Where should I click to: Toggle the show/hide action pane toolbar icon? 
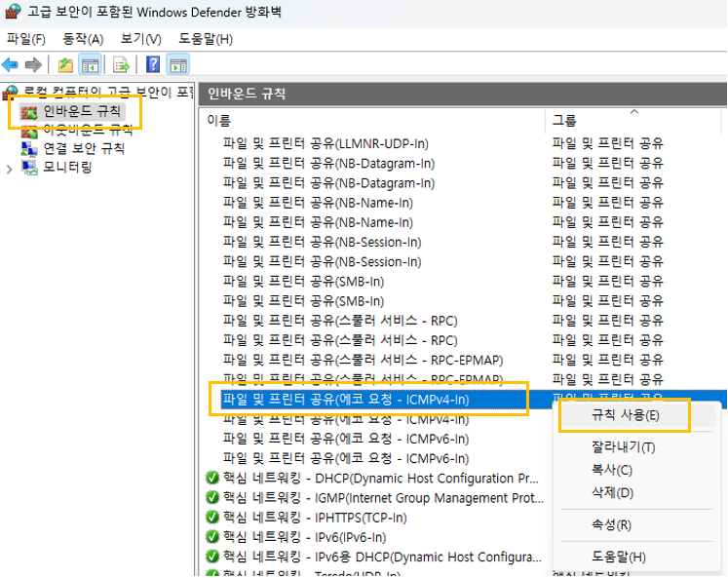click(x=178, y=65)
